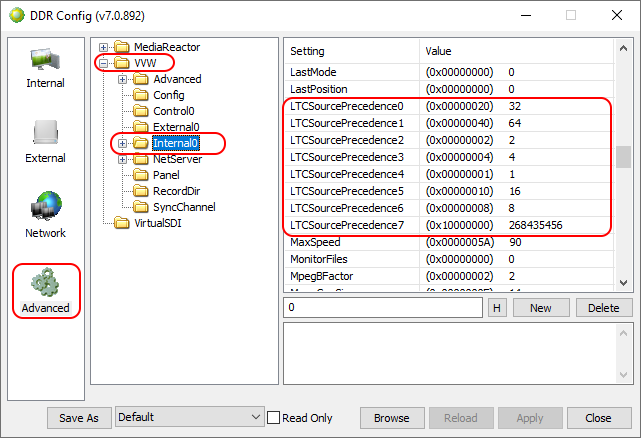Select the LastPosition setting row

pos(449,89)
